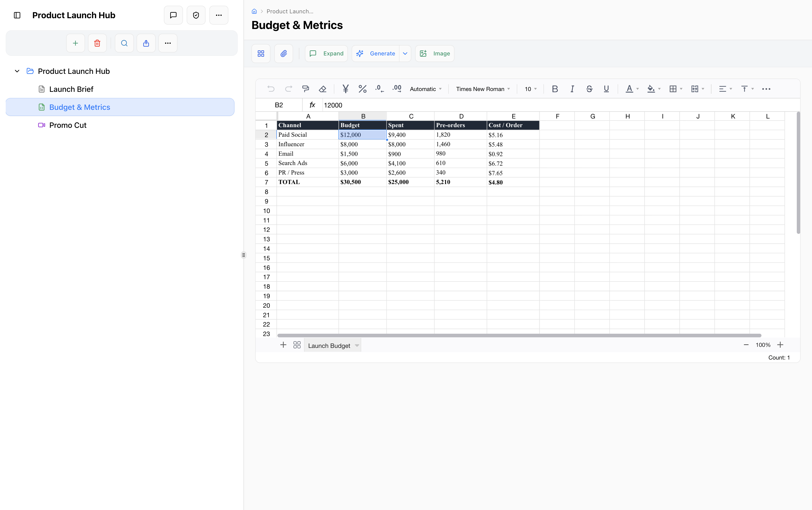Select the Search Ads cell
This screenshot has height=510, width=812.
click(308, 163)
